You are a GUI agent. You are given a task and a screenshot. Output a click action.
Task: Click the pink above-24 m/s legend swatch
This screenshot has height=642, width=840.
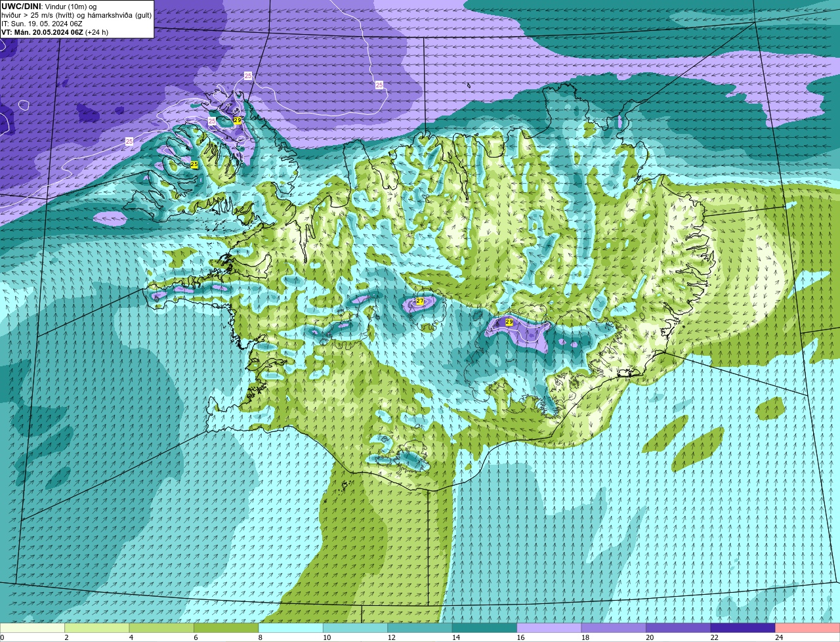click(808, 628)
